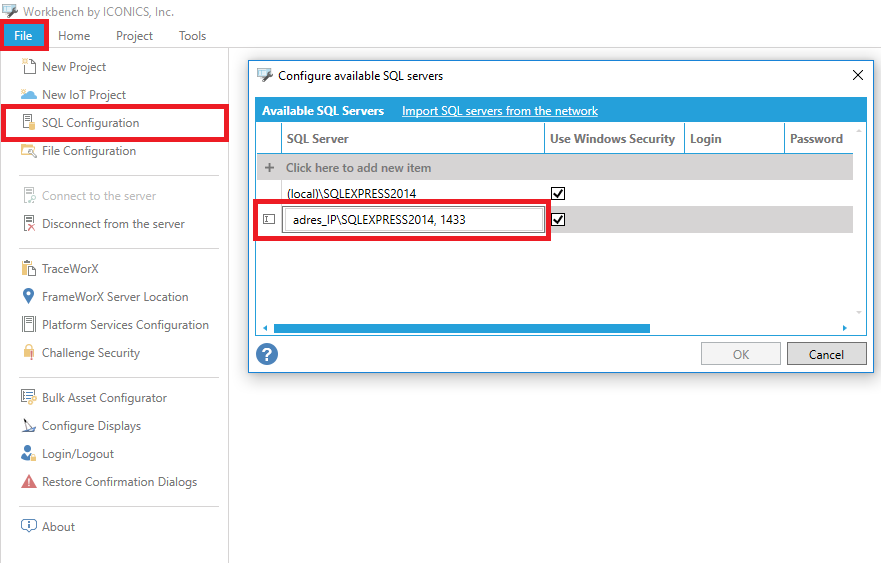Click Import SQL servers from the network link
Screen dimensions: 881x563
499,111
